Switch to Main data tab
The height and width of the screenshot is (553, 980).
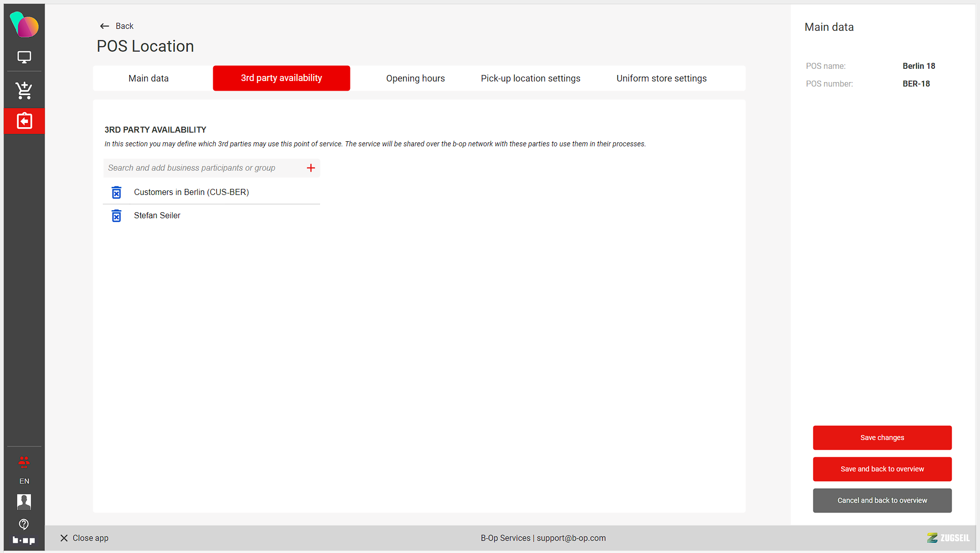pyautogui.click(x=148, y=78)
